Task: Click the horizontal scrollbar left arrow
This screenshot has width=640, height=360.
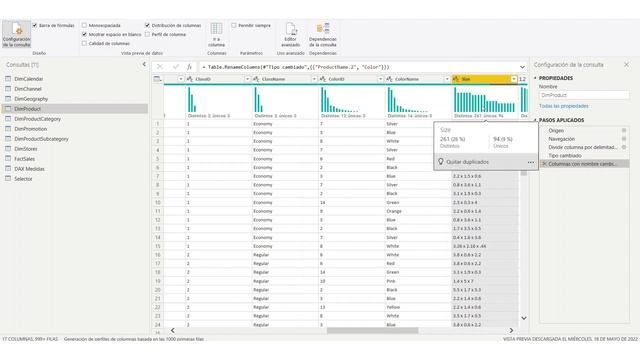Action: (172, 330)
